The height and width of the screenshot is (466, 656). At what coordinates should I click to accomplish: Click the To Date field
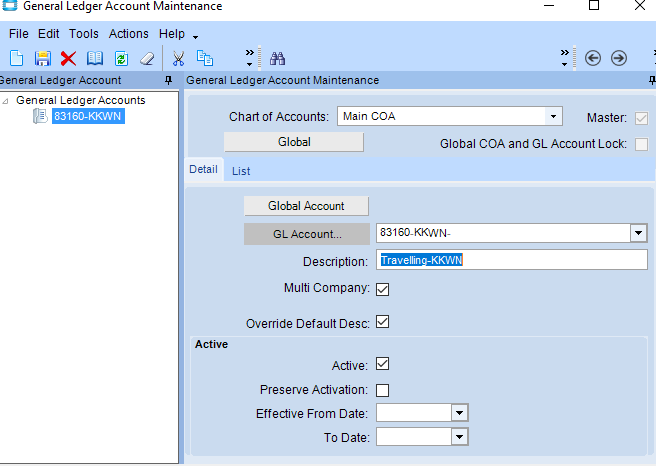tap(414, 437)
